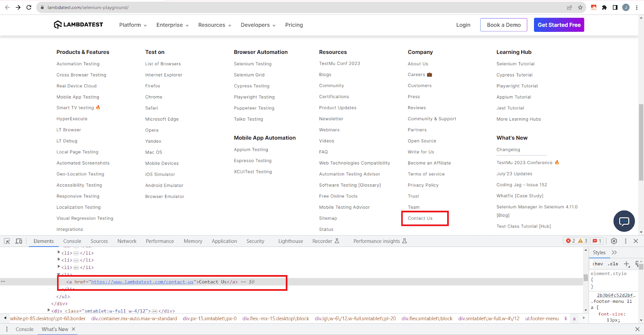Expand the Platform menu

133,25
